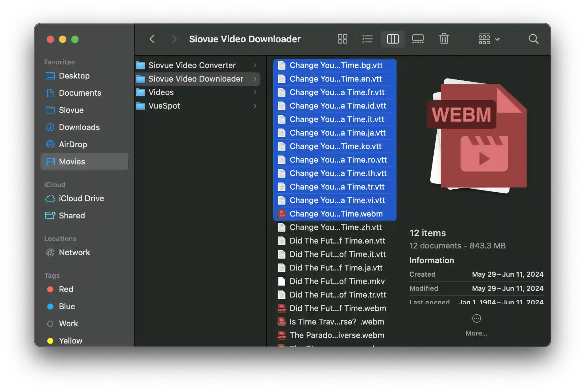
Task: Open iCloud Drive in sidebar
Action: click(84, 198)
